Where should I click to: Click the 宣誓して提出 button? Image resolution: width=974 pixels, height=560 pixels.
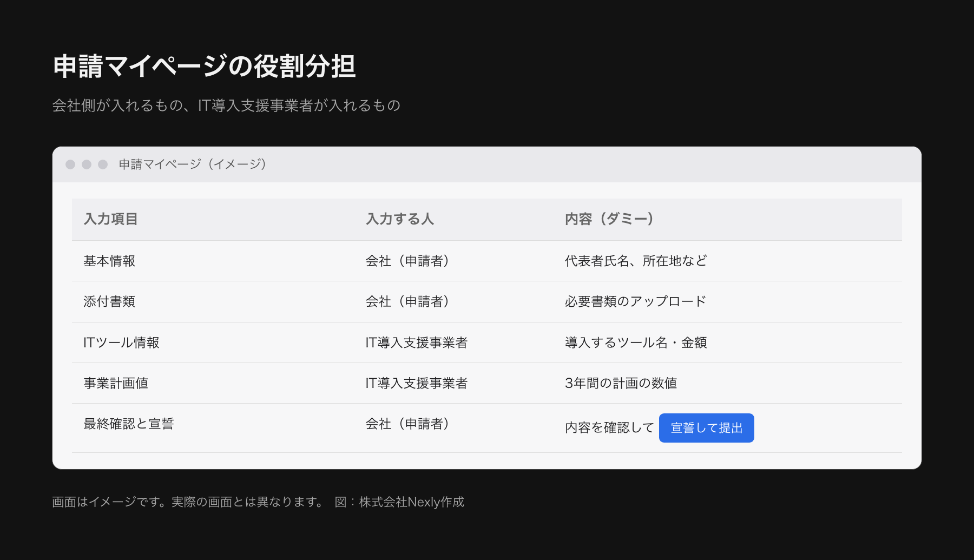[x=706, y=428]
